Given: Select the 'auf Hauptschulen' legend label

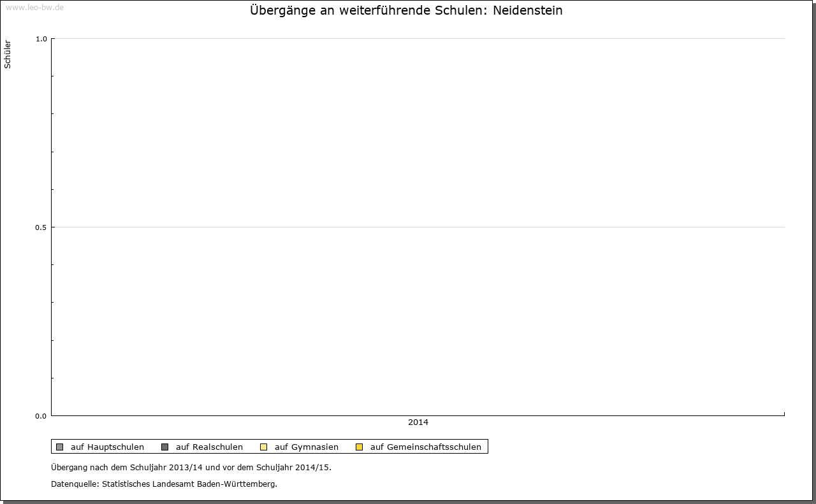Looking at the screenshot, I should [107, 447].
